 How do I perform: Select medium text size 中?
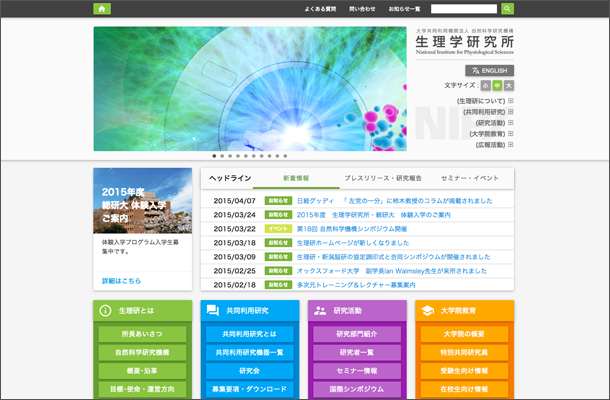coord(497,85)
